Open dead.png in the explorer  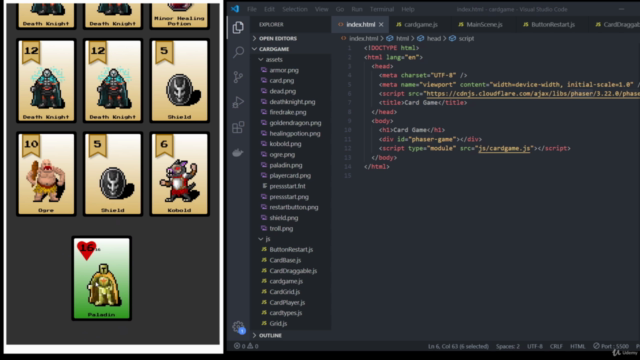click(x=282, y=91)
